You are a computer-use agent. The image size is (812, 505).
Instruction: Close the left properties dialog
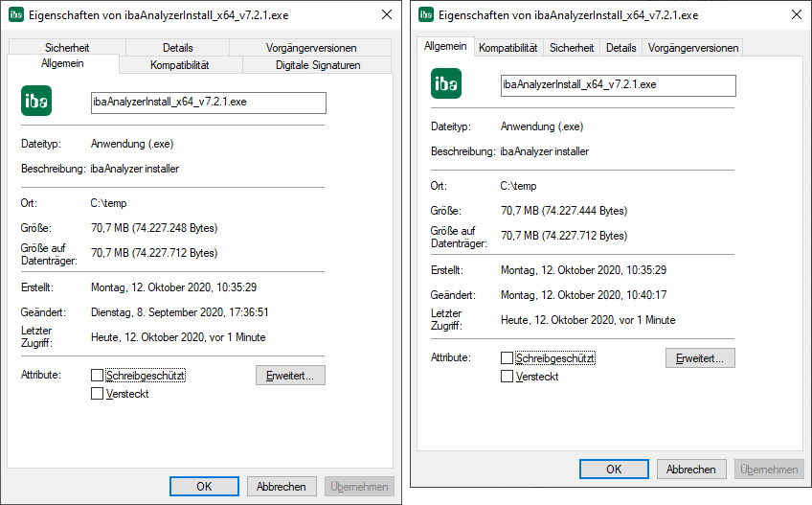(x=386, y=14)
